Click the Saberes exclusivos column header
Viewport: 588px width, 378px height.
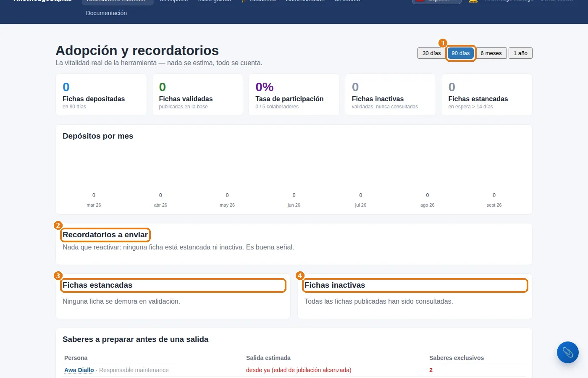pos(457,358)
